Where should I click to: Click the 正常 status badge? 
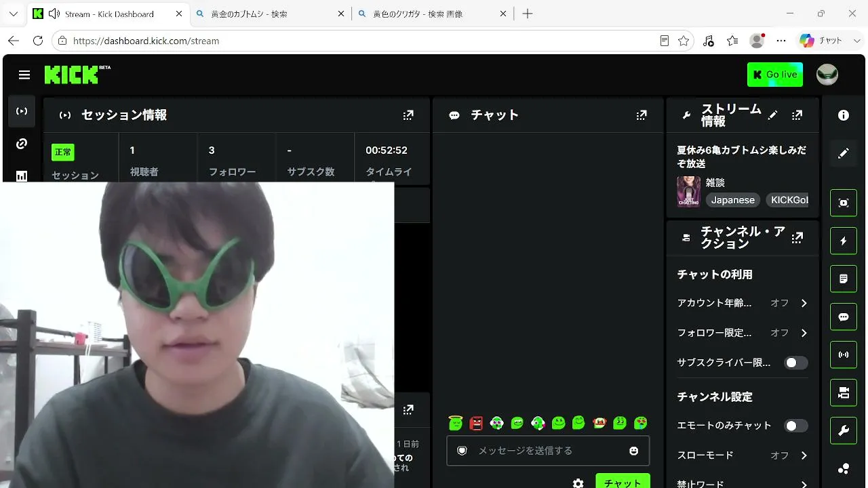[63, 152]
